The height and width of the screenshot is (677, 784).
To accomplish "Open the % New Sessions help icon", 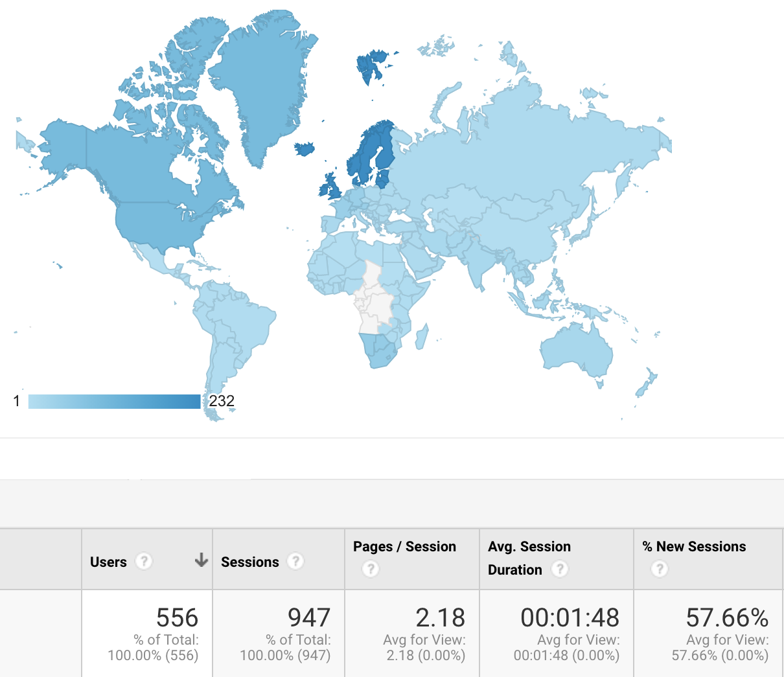I will 659,569.
